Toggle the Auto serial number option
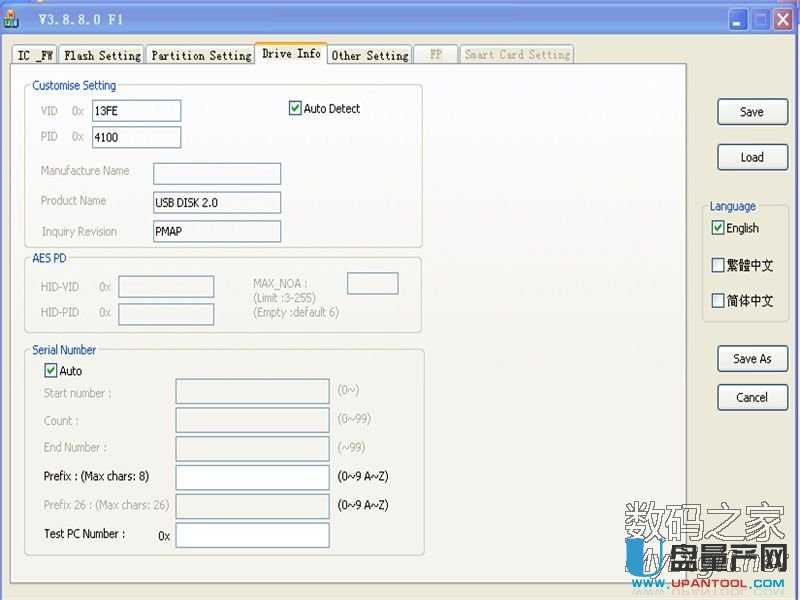Viewport: 800px width, 600px height. point(51,370)
